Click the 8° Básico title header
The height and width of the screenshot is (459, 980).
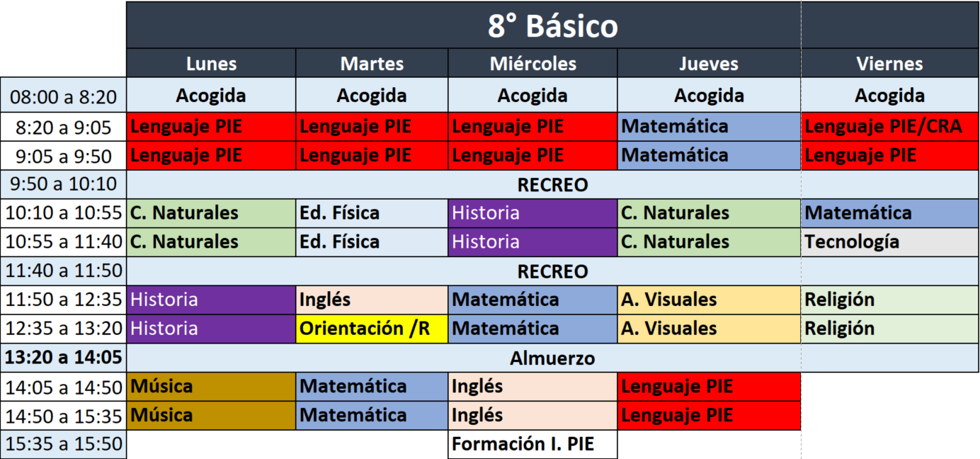click(x=552, y=26)
